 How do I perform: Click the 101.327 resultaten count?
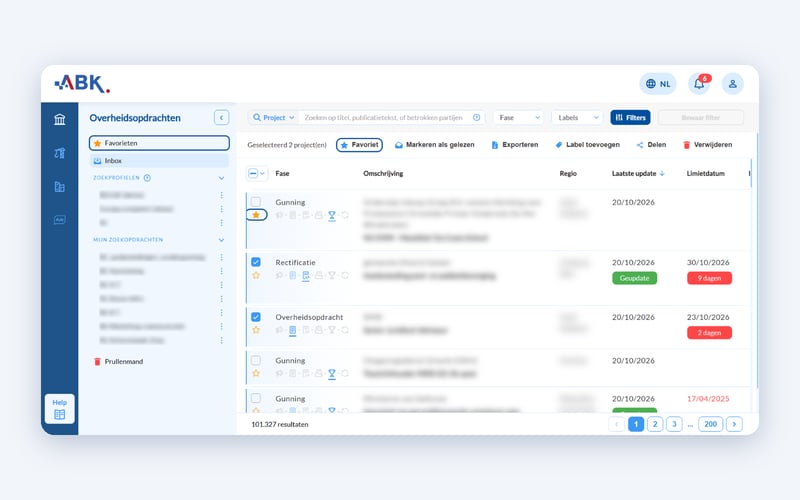click(x=280, y=424)
